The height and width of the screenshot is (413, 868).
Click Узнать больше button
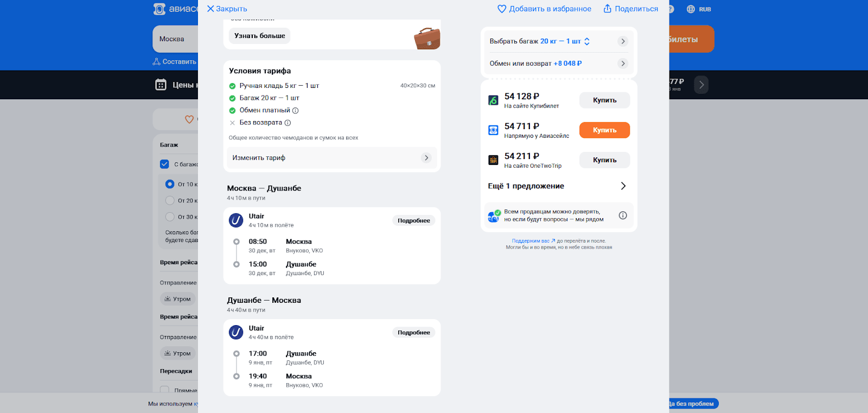tap(259, 36)
